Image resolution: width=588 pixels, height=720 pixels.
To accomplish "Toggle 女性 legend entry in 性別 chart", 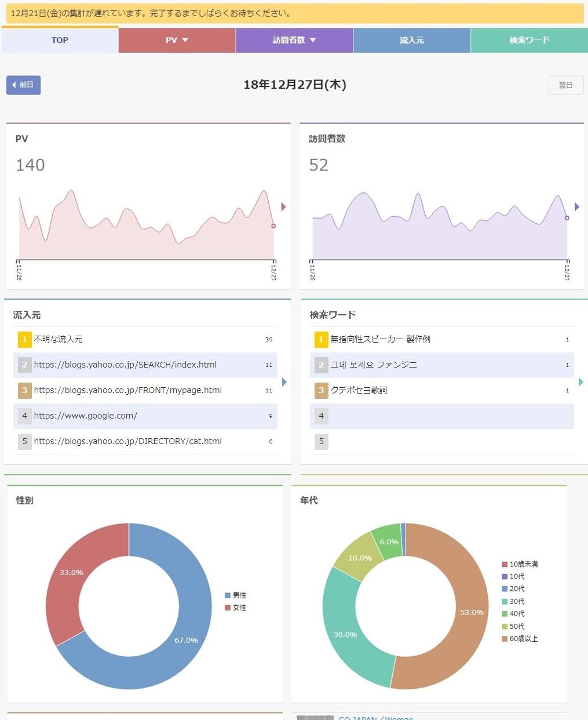I will tap(236, 608).
